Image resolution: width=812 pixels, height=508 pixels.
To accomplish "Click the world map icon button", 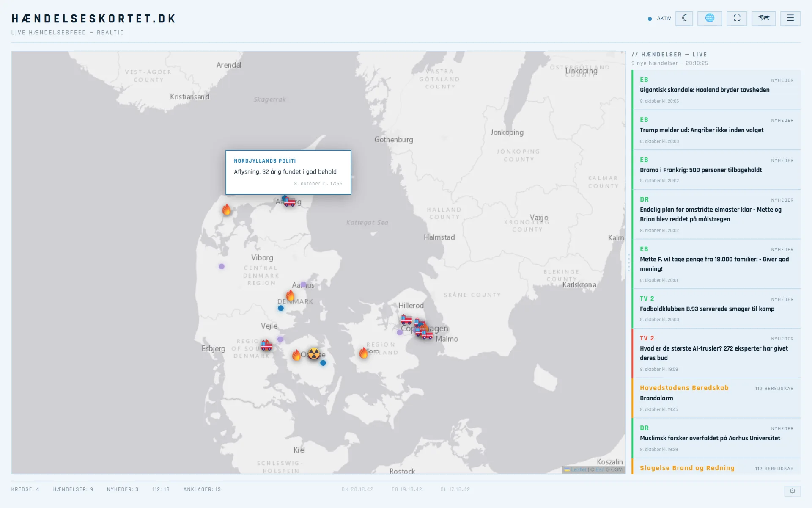I will [763, 18].
